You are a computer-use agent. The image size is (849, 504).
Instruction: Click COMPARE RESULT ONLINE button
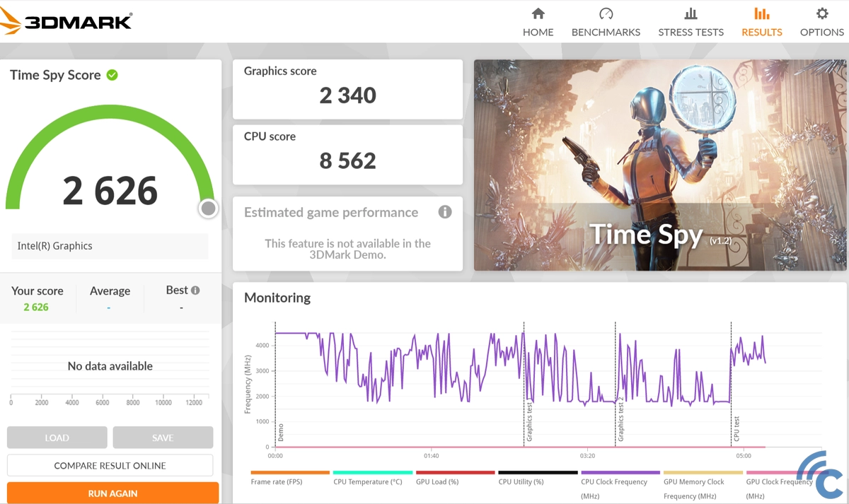(x=110, y=466)
